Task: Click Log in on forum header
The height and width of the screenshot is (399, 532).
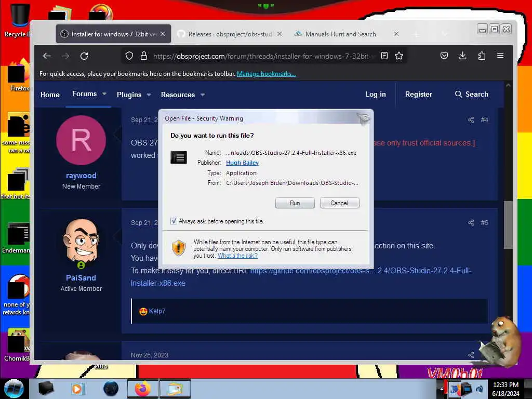Action: tap(375, 95)
